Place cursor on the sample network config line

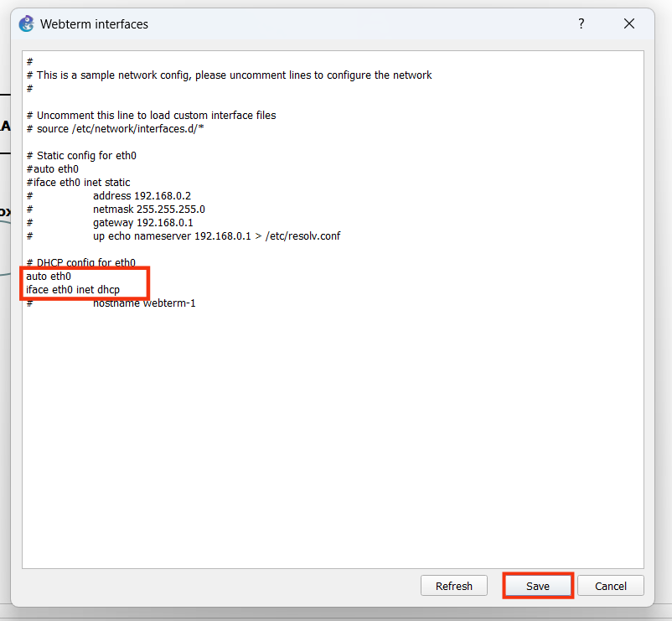point(234,75)
